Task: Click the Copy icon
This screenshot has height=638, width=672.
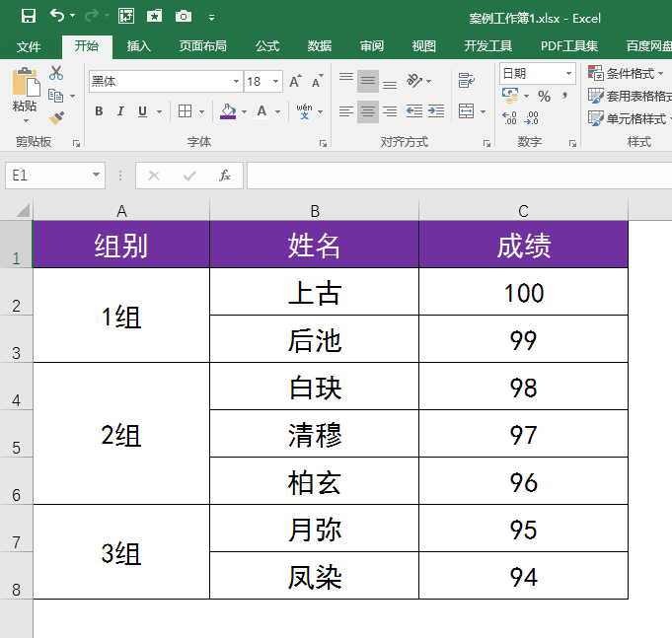Action: 55,96
